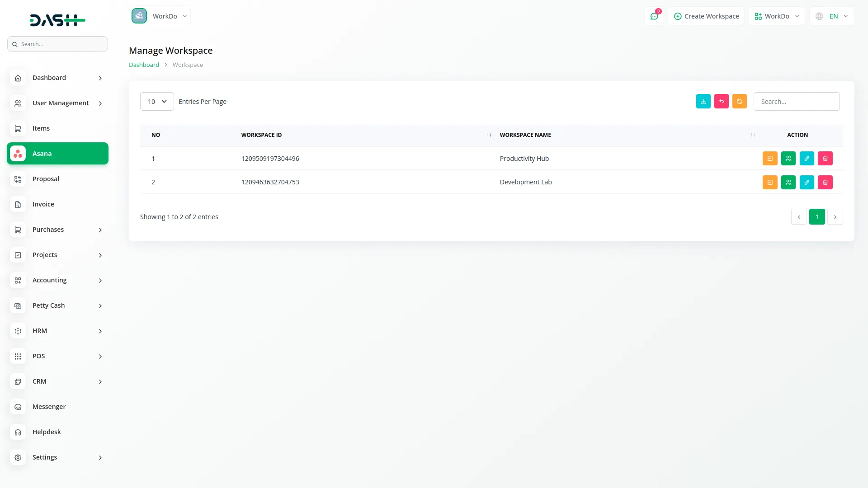View users of the Development Lab workspace
Screen dimensions: 868x488
(x=788, y=182)
